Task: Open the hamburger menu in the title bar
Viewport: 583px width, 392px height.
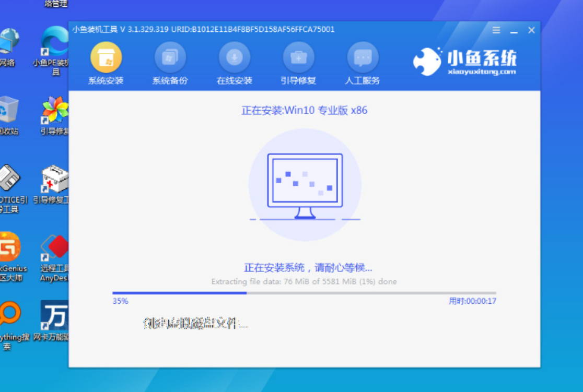Action: 496,30
